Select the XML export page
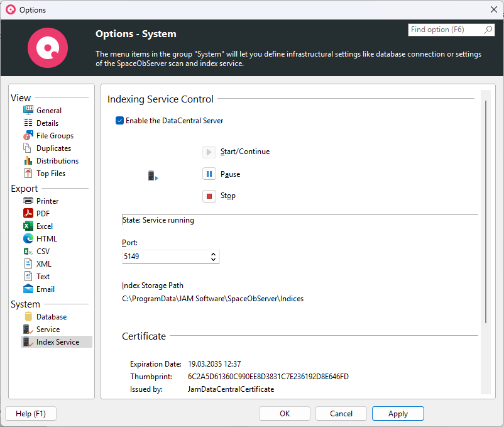This screenshot has height=427, width=504. pyautogui.click(x=44, y=263)
